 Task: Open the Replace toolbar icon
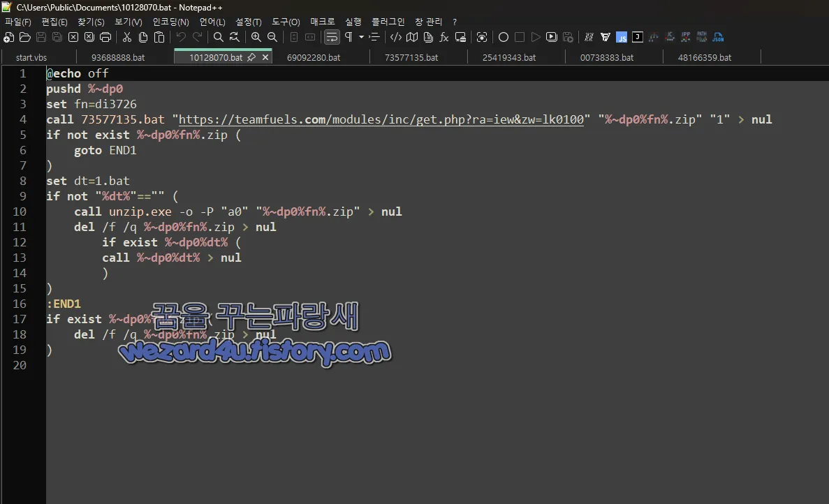pos(234,37)
